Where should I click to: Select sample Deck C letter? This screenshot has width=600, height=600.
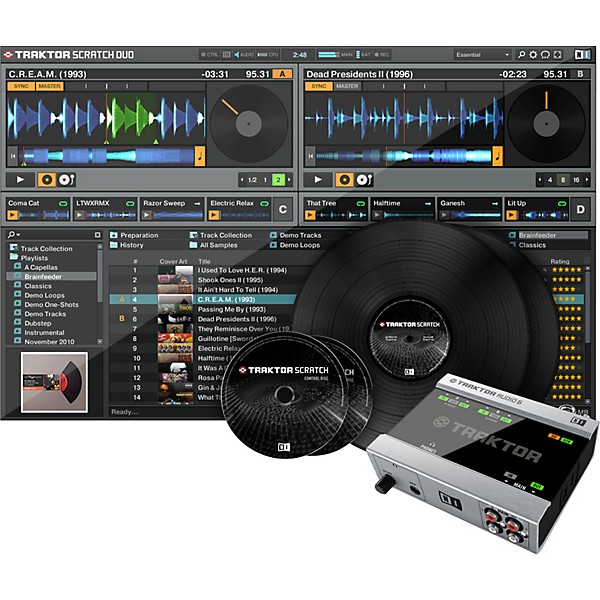pos(283,209)
